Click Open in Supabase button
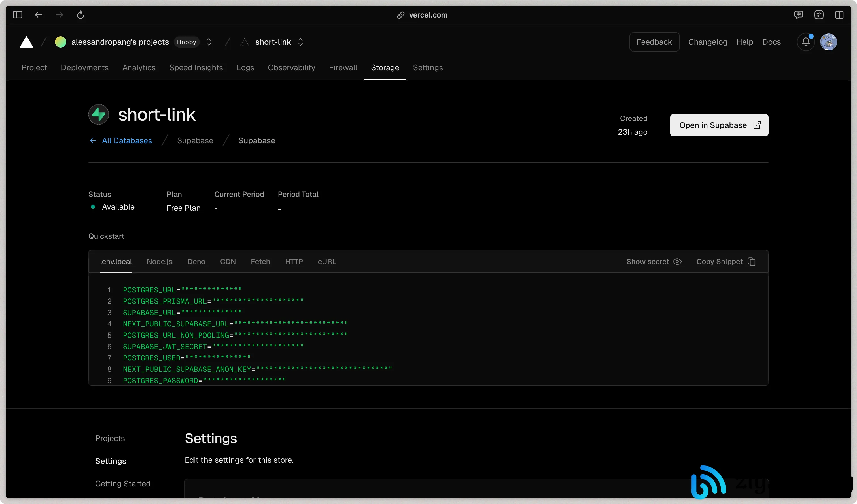Screen dimensions: 857x504 click(x=719, y=125)
